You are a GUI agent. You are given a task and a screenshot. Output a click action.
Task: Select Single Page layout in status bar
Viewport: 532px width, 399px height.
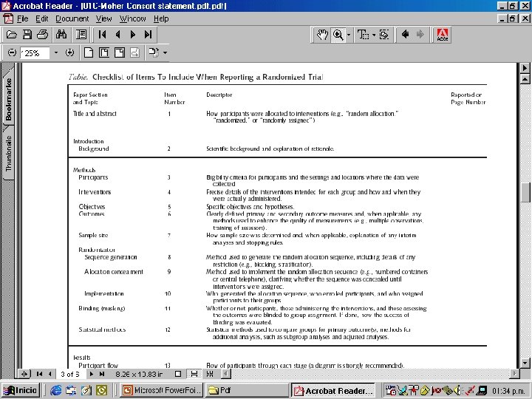coord(178,374)
